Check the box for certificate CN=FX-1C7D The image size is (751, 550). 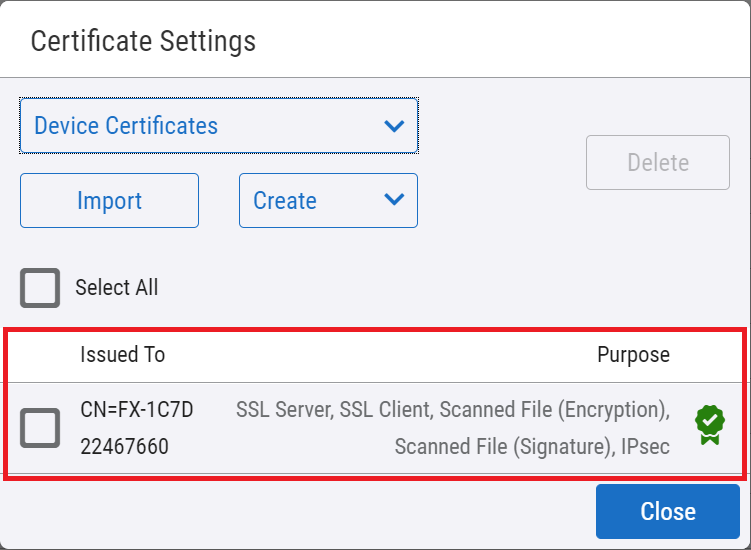tap(40, 428)
